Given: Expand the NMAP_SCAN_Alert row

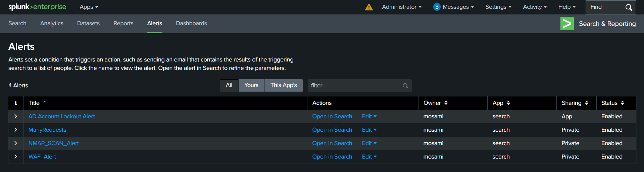Looking at the screenshot, I should [16, 143].
